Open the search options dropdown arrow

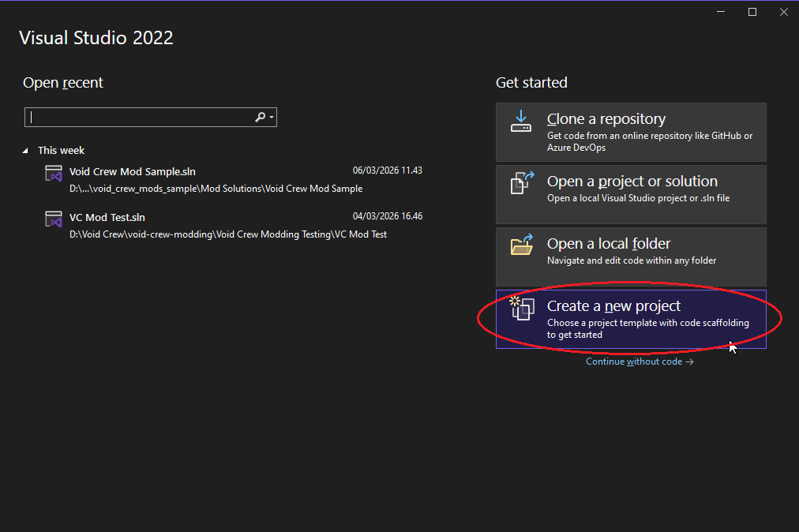click(272, 118)
